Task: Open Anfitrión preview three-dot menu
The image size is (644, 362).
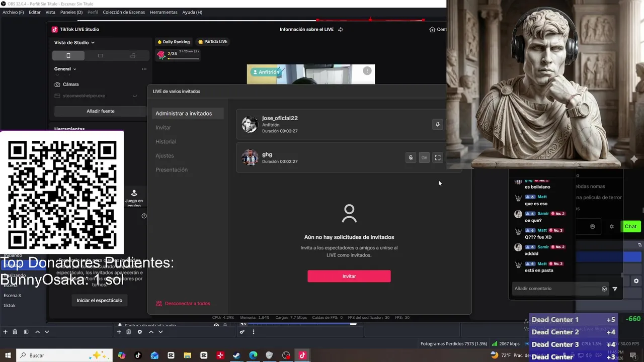Action: point(367,71)
